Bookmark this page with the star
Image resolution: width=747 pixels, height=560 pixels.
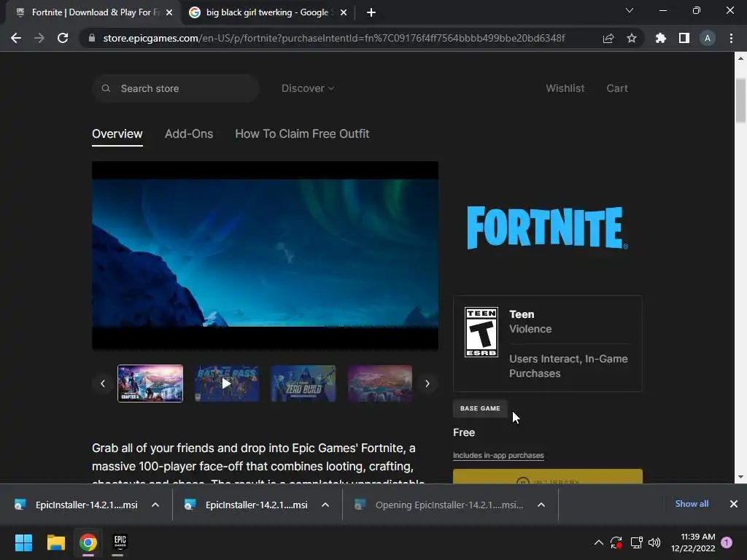pyautogui.click(x=632, y=38)
